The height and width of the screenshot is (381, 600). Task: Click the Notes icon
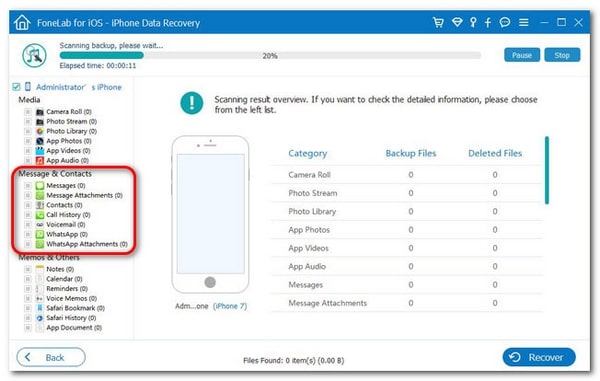(x=40, y=269)
